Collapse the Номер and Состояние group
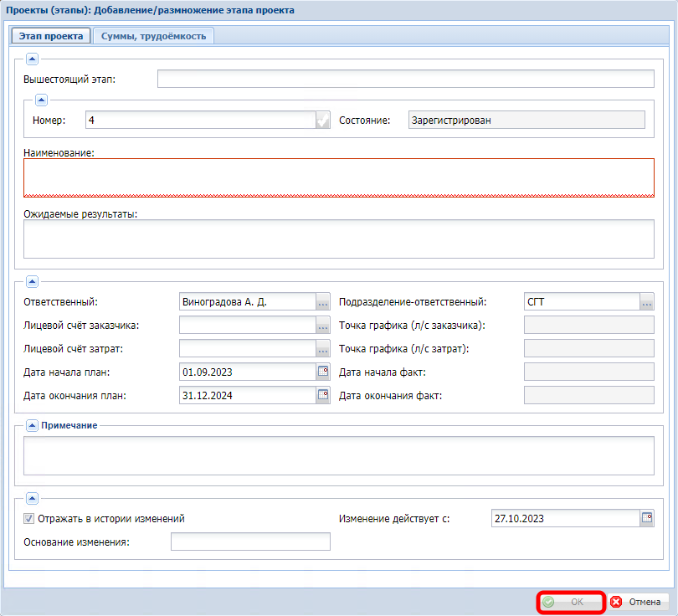Screen dimensions: 678x616 point(40,99)
